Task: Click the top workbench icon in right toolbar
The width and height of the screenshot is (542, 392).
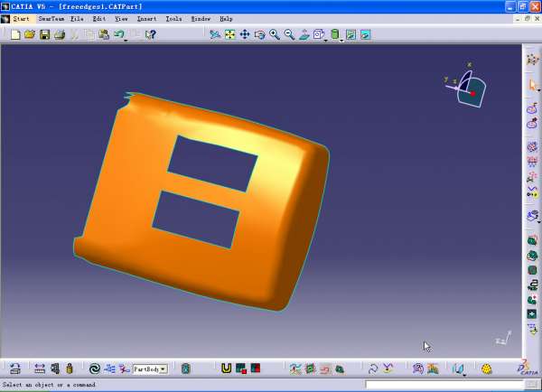Action: [x=532, y=60]
